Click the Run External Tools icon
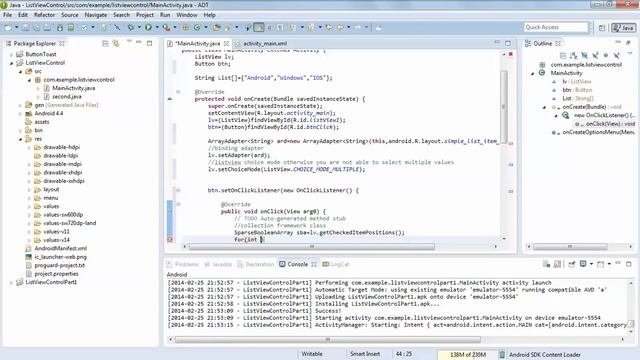640x360 pixels. (166, 27)
